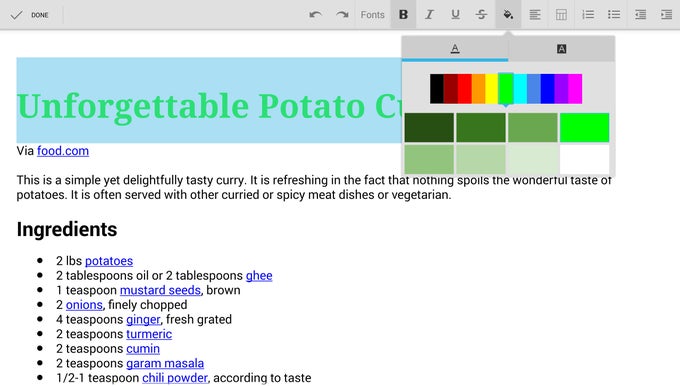Screen dimensions: 680x386
Task: Follow the potatoes link
Action: click(109, 261)
